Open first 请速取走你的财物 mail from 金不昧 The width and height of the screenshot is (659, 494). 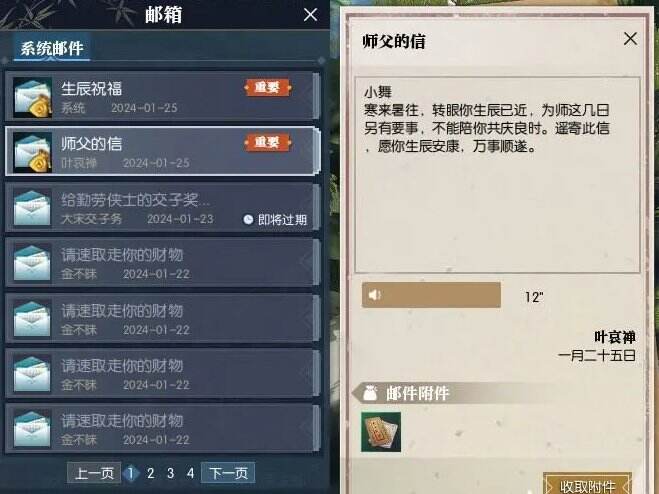click(x=162, y=263)
